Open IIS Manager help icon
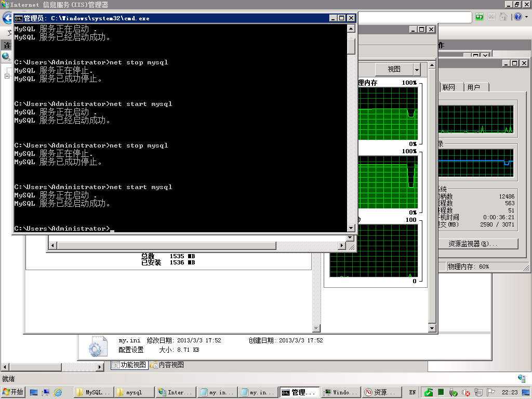The width and height of the screenshot is (532, 399). click(x=518, y=17)
